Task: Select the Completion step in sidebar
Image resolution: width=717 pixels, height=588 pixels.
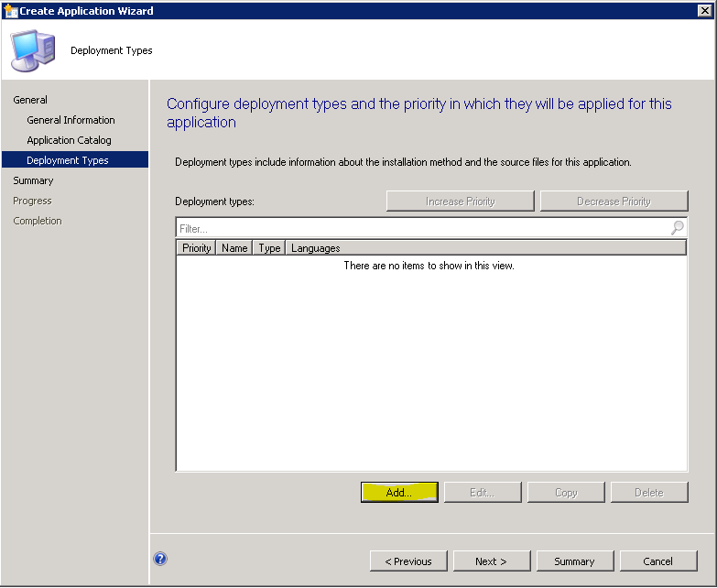Action: point(37,221)
